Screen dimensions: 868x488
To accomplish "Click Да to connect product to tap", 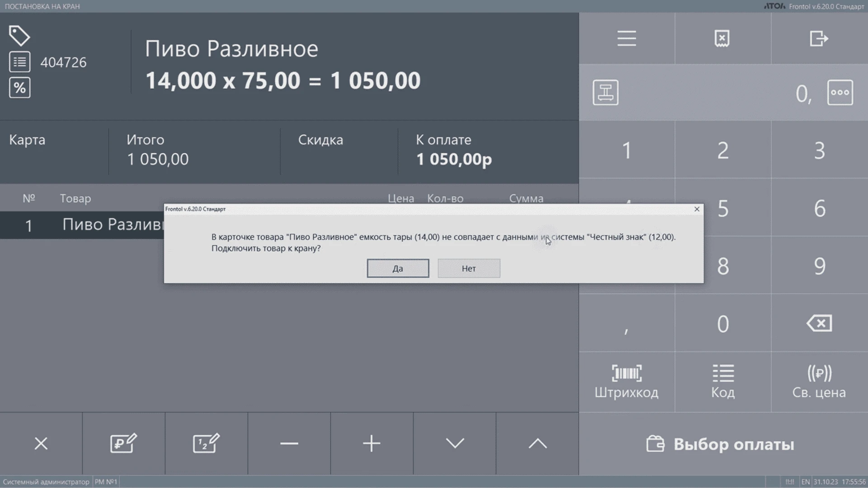I will pyautogui.click(x=398, y=268).
